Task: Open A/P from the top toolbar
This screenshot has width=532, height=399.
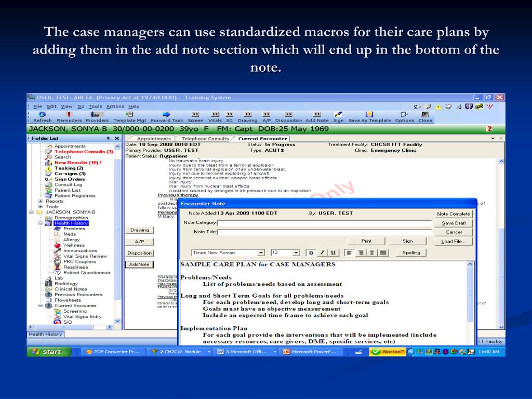Action: pos(267,117)
